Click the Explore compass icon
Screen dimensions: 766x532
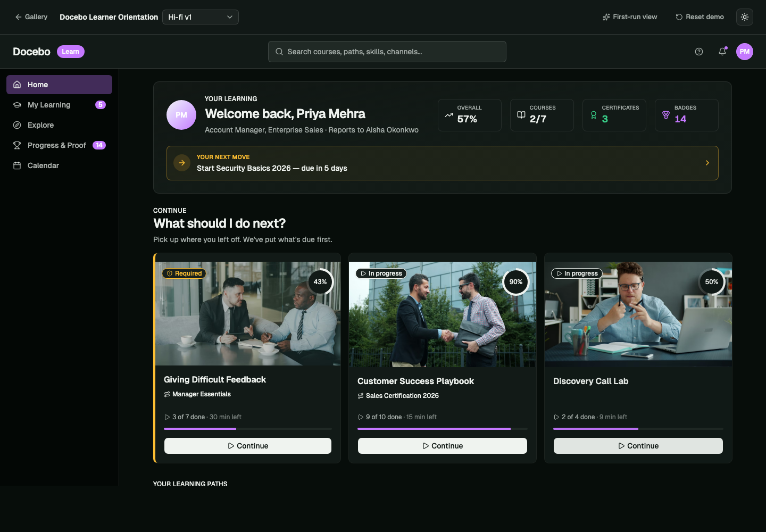coord(17,125)
